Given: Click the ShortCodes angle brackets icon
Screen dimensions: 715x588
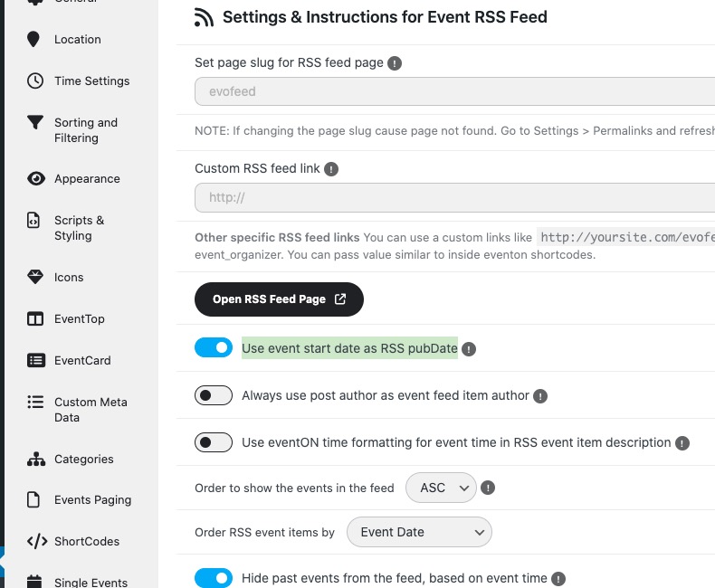Looking at the screenshot, I should (x=36, y=542).
